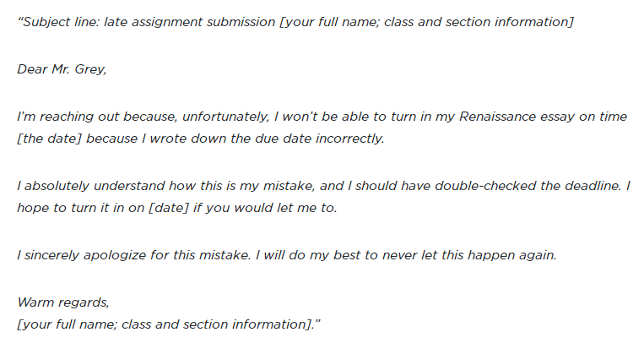The height and width of the screenshot is (354, 644).
Task: Click the 'Dear Mr. Grey,' greeting
Action: (62, 69)
